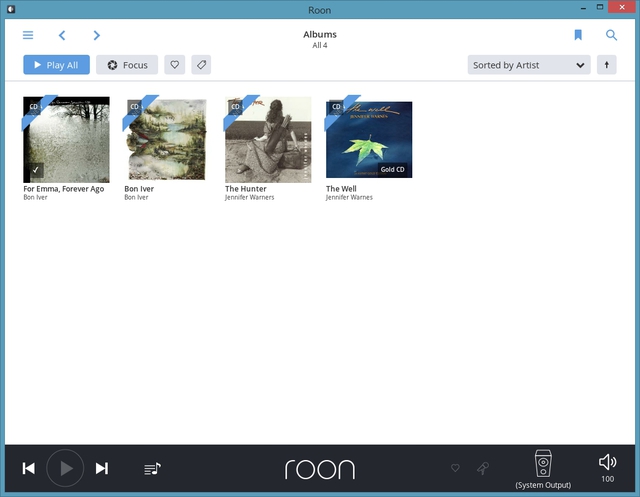Open the hamburger navigation menu
The image size is (640, 497).
(x=28, y=35)
